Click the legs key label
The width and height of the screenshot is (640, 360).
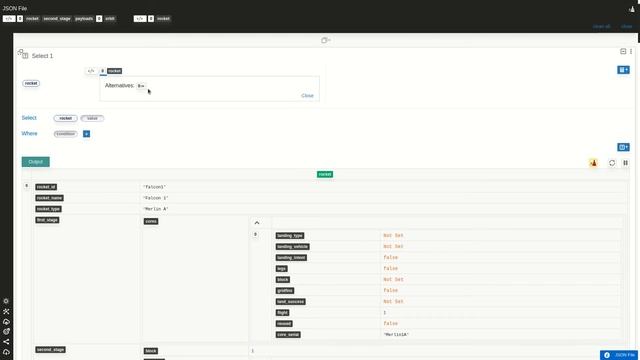pyautogui.click(x=282, y=269)
